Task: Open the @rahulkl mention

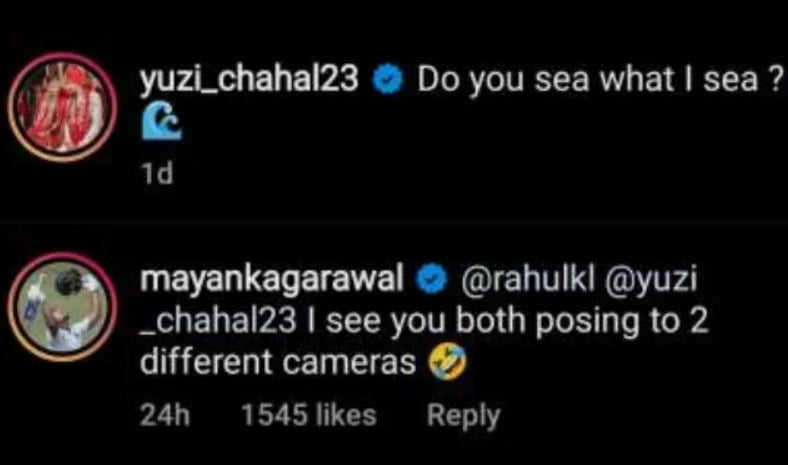Action: (x=508, y=281)
